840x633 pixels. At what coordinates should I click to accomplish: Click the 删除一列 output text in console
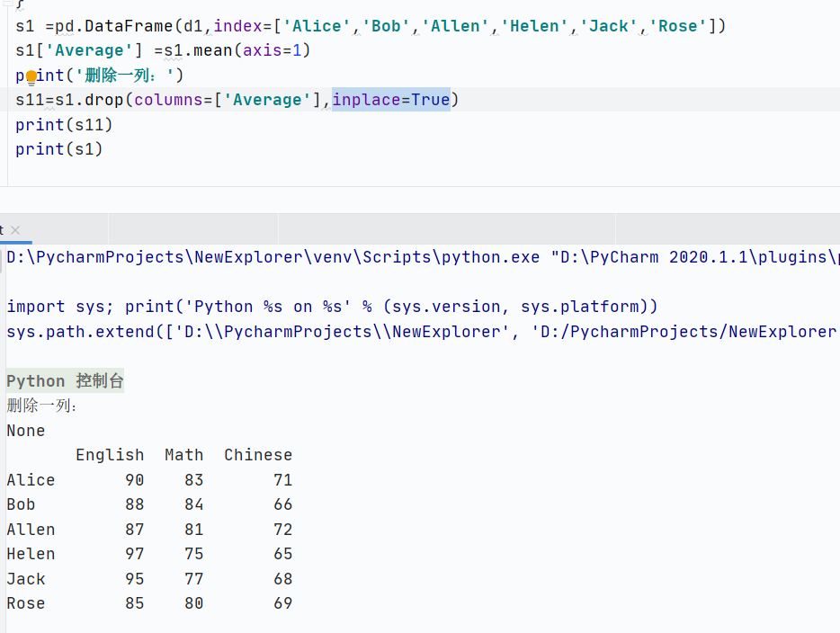tap(41, 406)
